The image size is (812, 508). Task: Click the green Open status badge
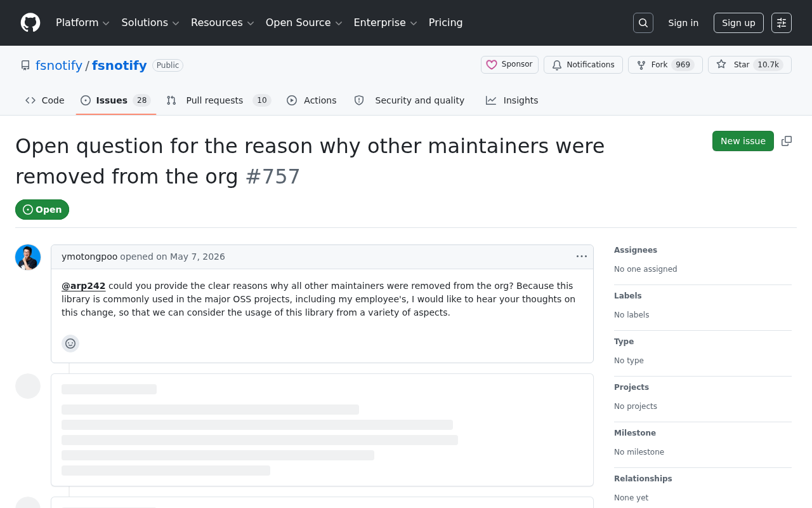click(x=42, y=210)
